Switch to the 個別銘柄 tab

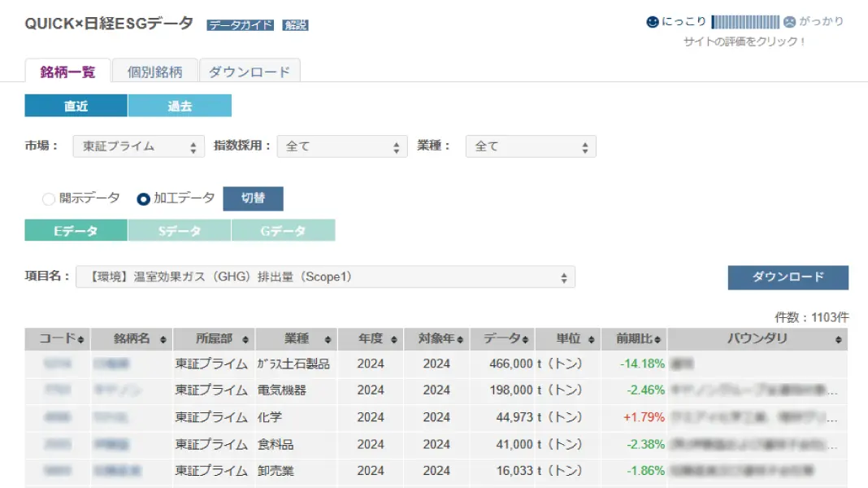point(155,72)
